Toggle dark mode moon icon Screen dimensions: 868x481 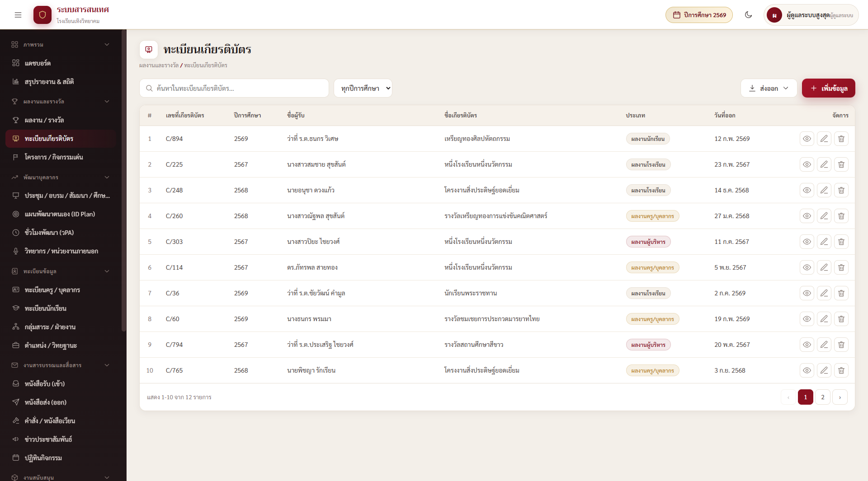click(x=748, y=15)
